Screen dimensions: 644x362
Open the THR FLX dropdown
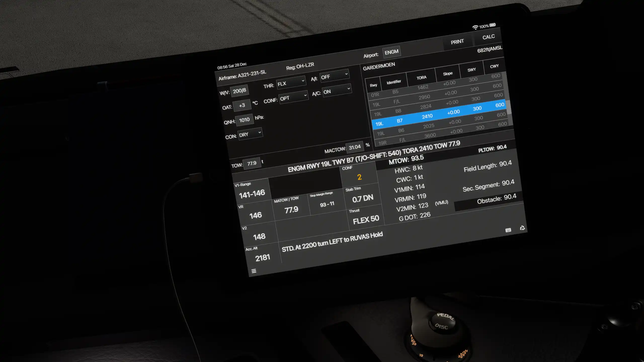point(291,83)
